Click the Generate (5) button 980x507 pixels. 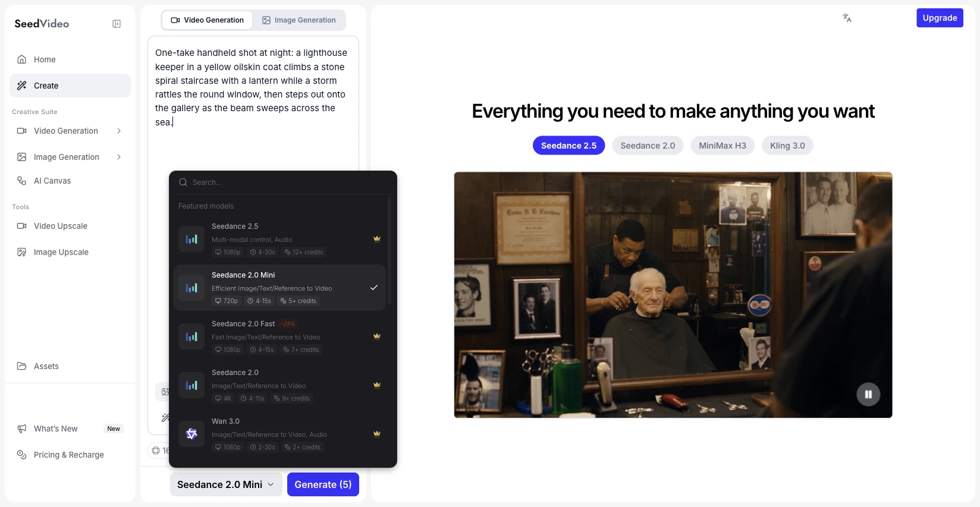coord(323,484)
